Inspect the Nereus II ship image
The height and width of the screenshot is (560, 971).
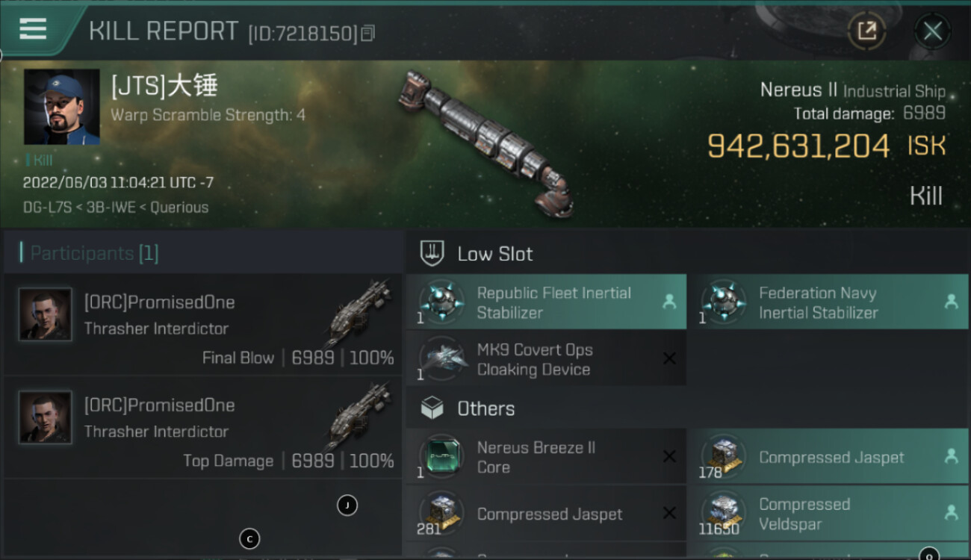click(x=485, y=142)
